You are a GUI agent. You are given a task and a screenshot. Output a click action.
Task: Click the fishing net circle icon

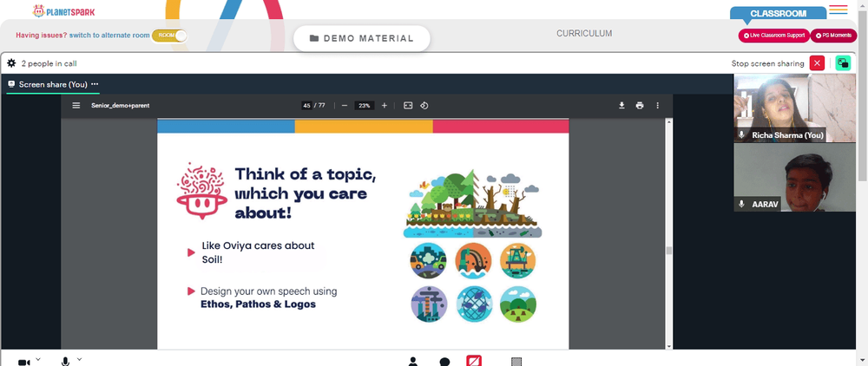click(x=474, y=304)
